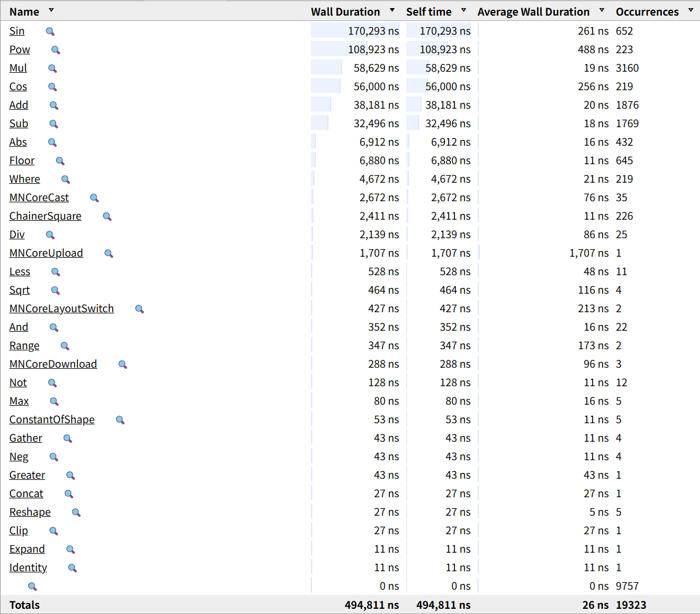Click the magnifier icon beside Pow
This screenshot has height=614, width=700.
(x=55, y=50)
